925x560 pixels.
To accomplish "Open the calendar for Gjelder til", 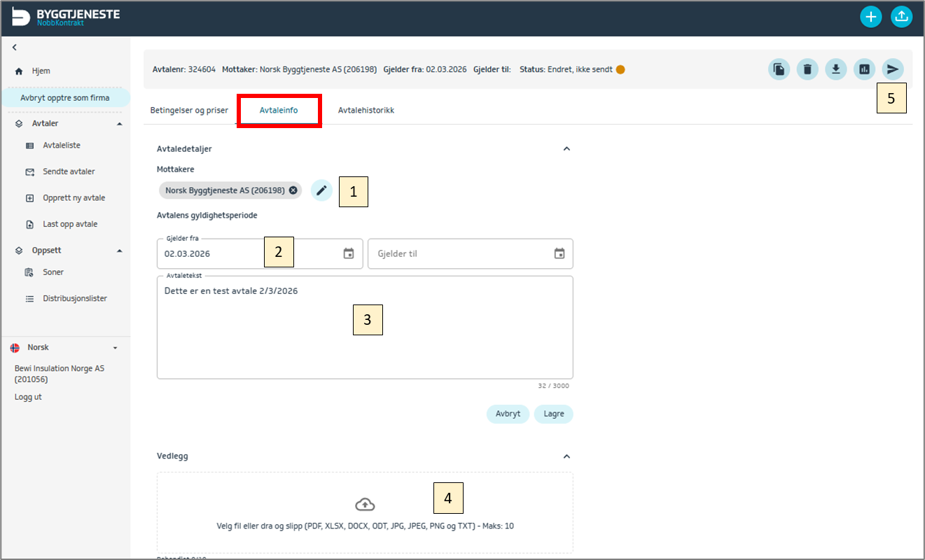I will point(559,253).
